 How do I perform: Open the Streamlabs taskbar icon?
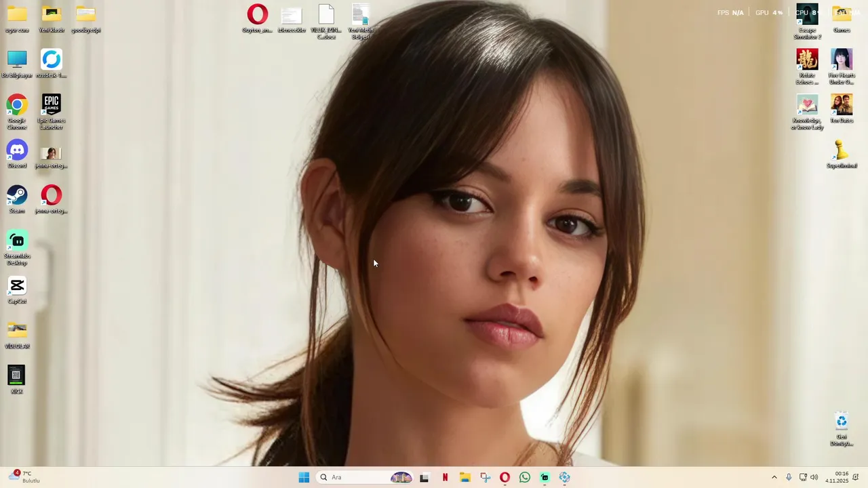pyautogui.click(x=545, y=477)
